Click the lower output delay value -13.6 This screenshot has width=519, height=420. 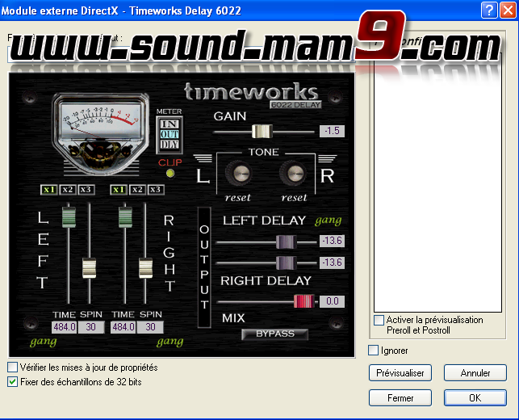pos(332,262)
